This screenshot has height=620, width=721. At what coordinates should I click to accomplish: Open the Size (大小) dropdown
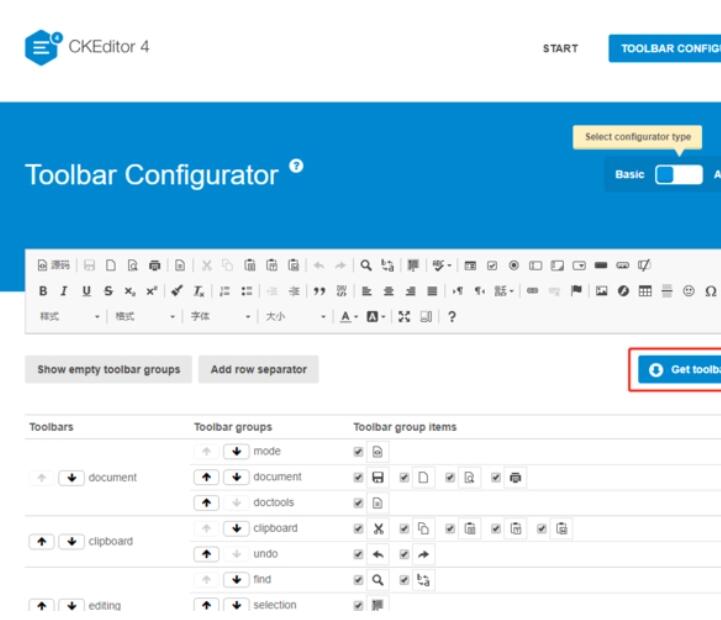[x=295, y=316]
